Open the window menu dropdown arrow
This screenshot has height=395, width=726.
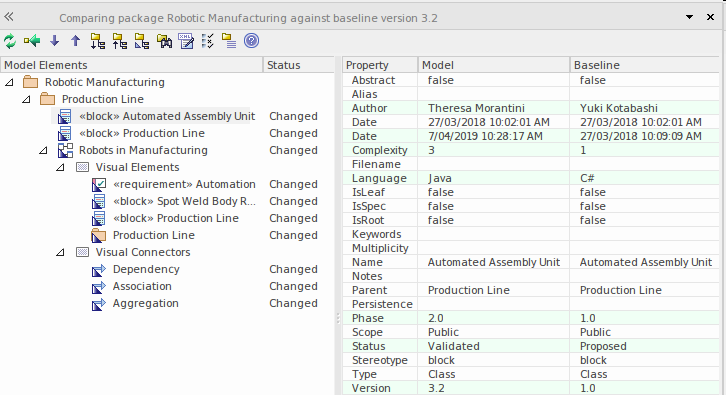click(689, 17)
